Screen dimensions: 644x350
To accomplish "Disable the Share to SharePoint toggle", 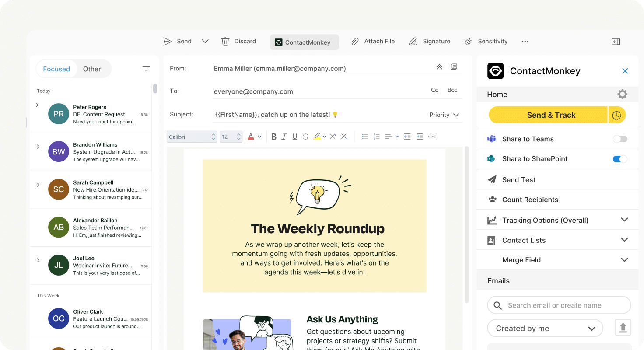I will 620,159.
